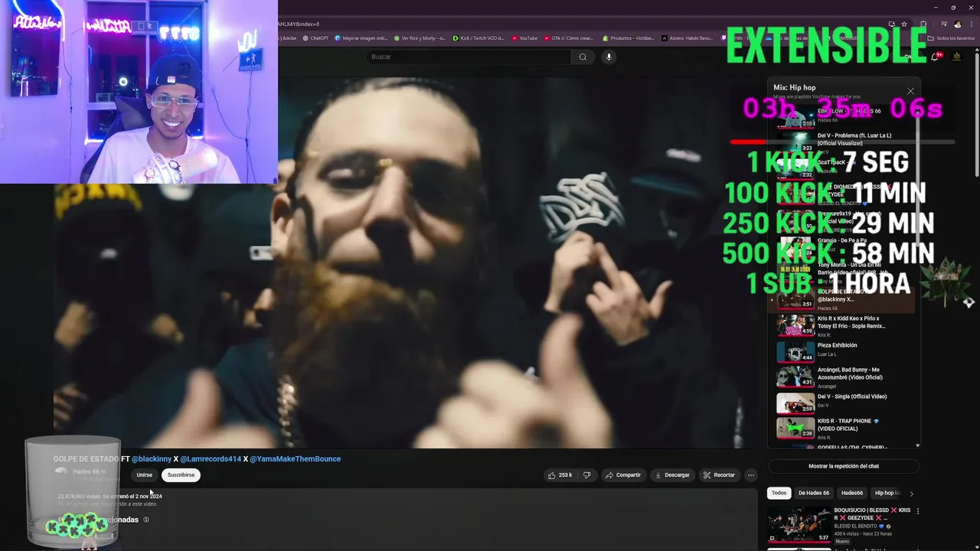Join the channel with Unirse
The height and width of the screenshot is (551, 980).
coord(144,475)
